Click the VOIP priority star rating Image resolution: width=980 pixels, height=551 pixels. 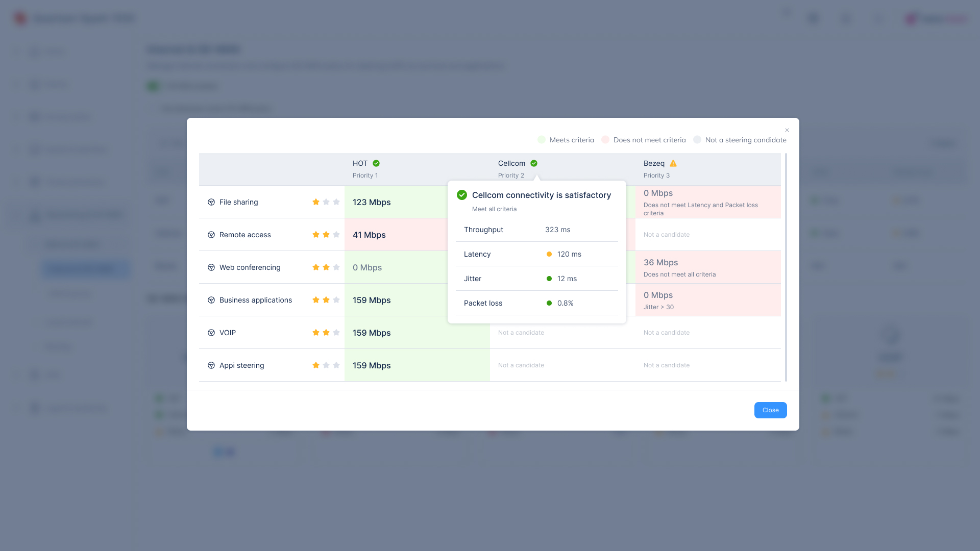click(x=326, y=333)
